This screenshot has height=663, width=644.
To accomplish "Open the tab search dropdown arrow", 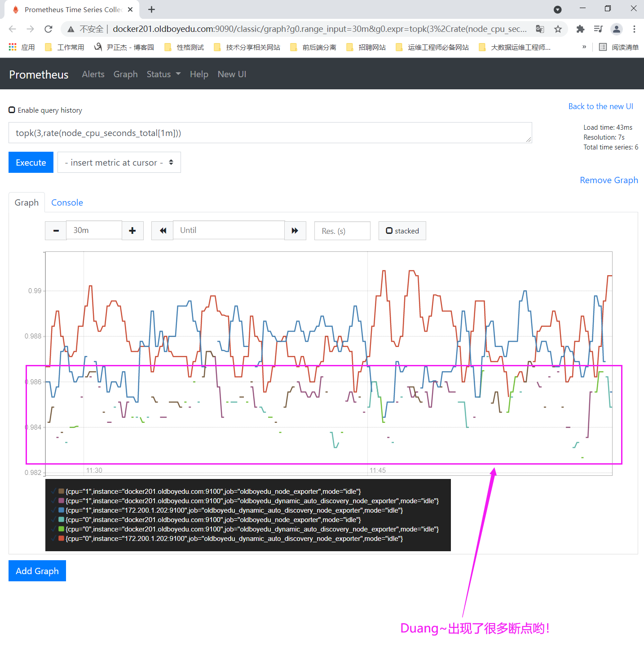I will click(558, 9).
